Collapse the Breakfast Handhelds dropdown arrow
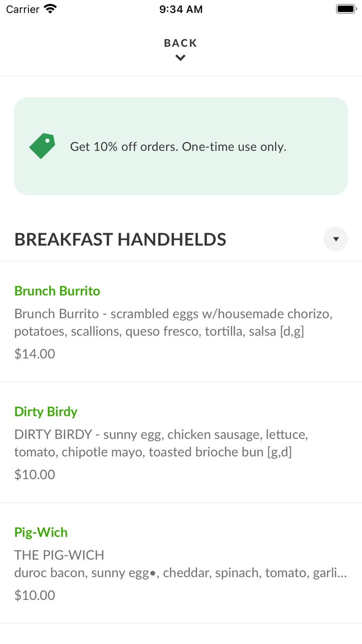Screen dimensions: 362x644 pyautogui.click(x=336, y=239)
